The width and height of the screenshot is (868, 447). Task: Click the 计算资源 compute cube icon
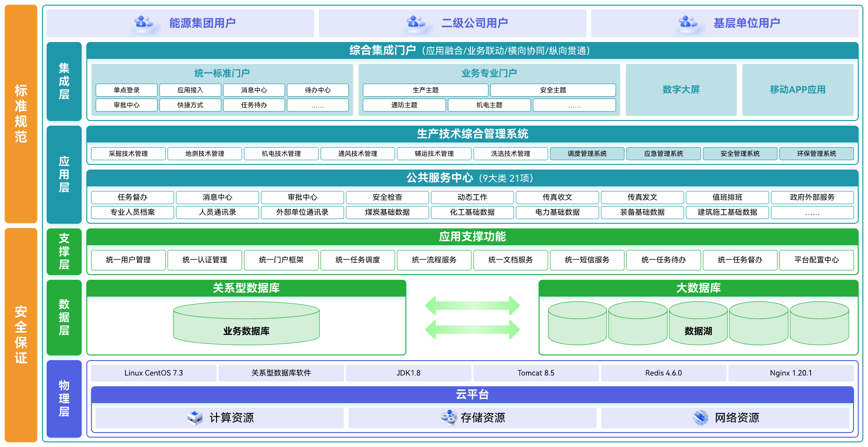coord(195,417)
